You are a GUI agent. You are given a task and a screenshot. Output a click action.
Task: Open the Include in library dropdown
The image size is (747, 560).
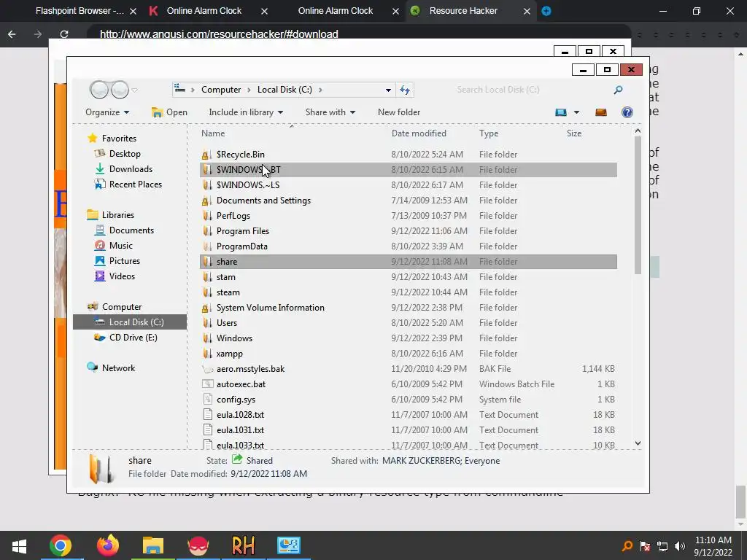[246, 112]
